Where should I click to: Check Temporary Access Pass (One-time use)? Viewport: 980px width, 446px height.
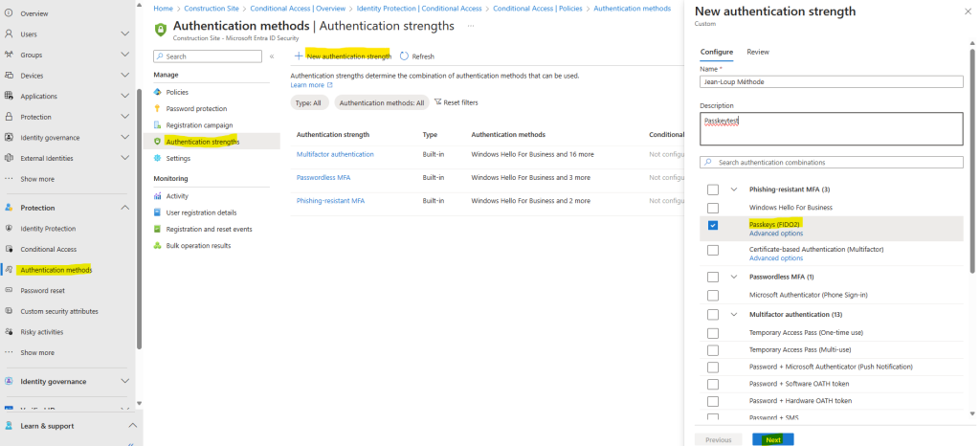[x=712, y=333]
